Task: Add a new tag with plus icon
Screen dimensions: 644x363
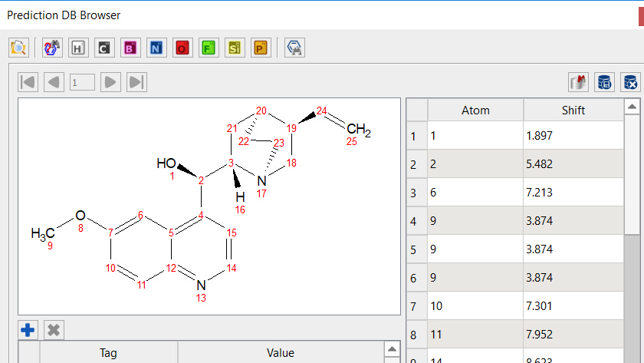Action: click(28, 330)
